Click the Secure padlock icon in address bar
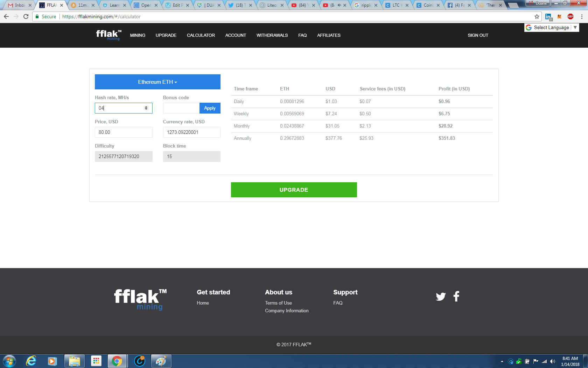588x368 pixels. pyautogui.click(x=37, y=16)
